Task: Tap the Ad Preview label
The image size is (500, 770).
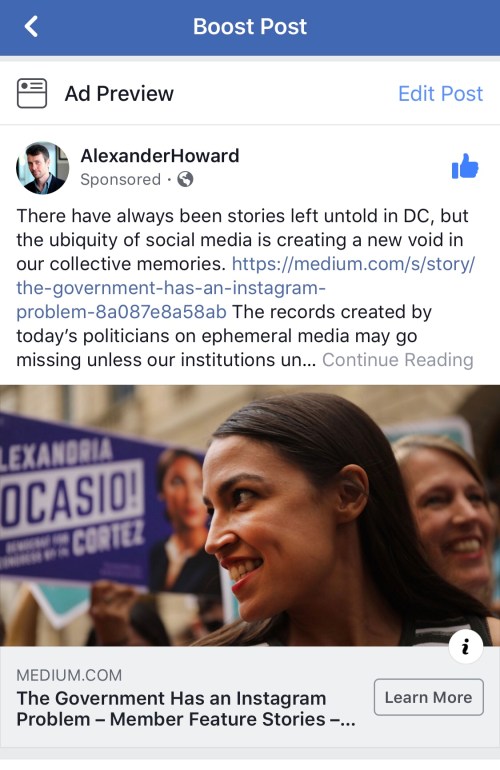Action: pyautogui.click(x=119, y=93)
